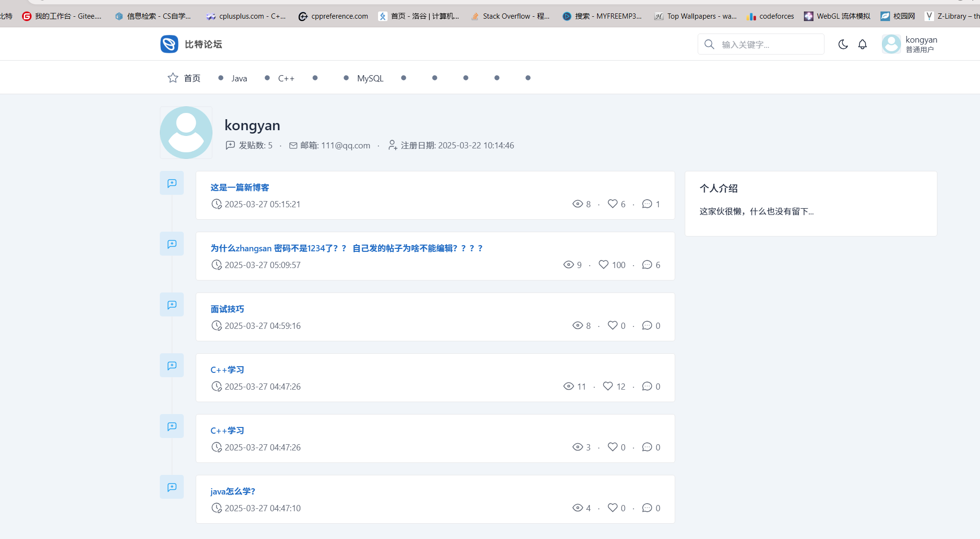The image size is (980, 539).
Task: Open notifications via the bell icon
Action: coord(862,44)
